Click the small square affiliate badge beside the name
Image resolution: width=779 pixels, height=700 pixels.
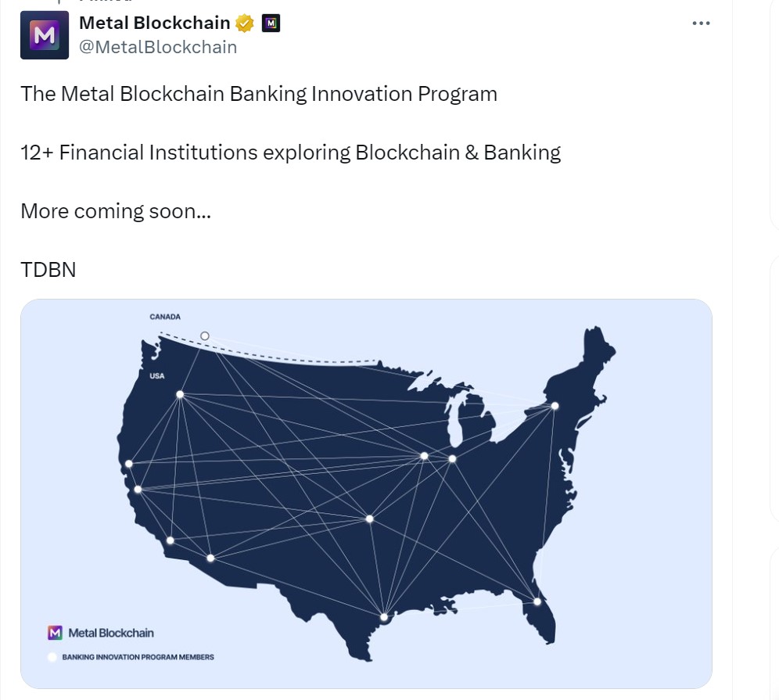pos(270,23)
